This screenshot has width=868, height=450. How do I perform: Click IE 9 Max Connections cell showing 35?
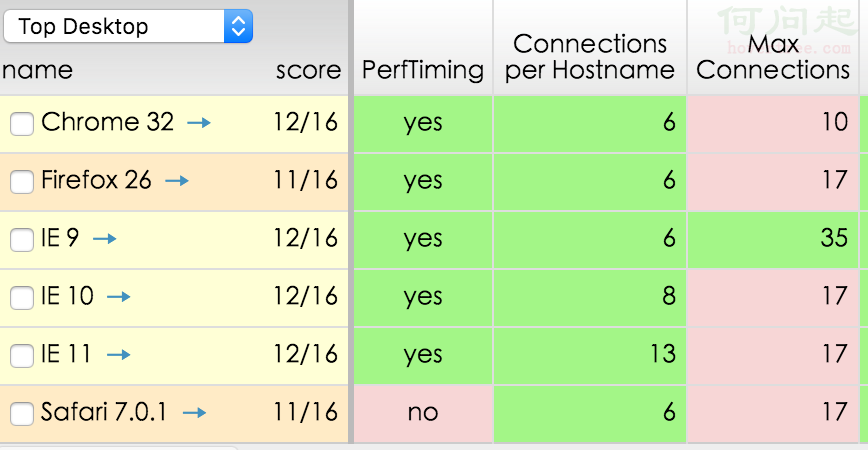pyautogui.click(x=773, y=239)
